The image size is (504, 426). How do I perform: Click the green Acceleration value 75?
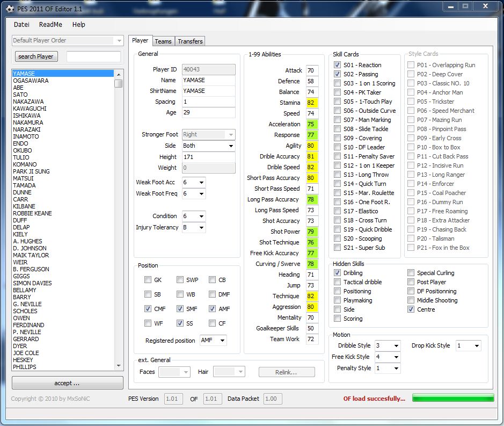pos(312,124)
